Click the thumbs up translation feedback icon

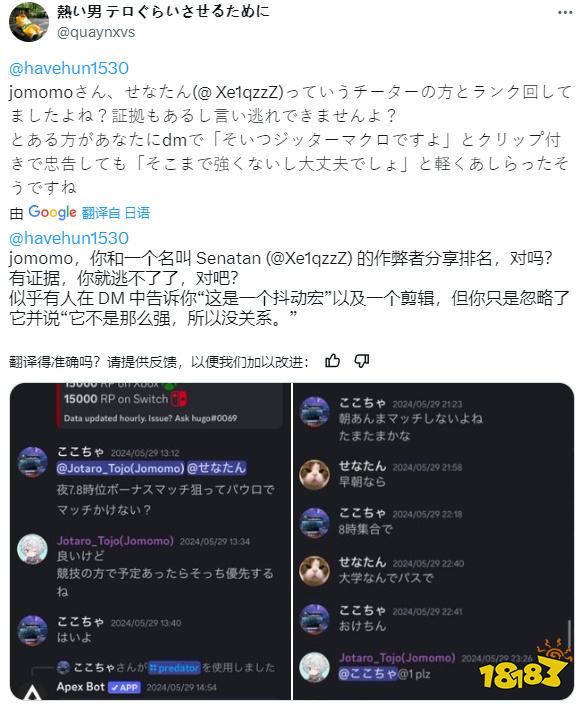[x=333, y=361]
